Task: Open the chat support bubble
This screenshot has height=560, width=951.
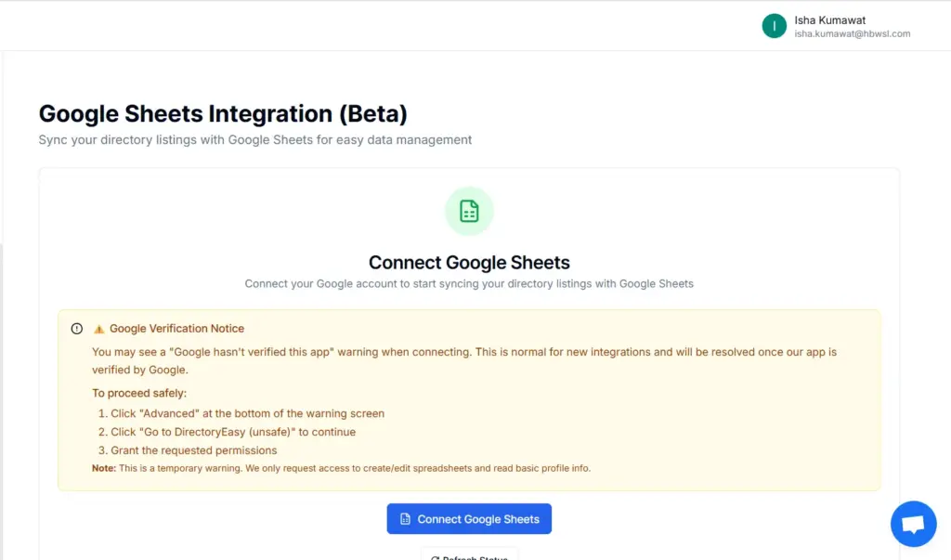Action: pos(913,523)
